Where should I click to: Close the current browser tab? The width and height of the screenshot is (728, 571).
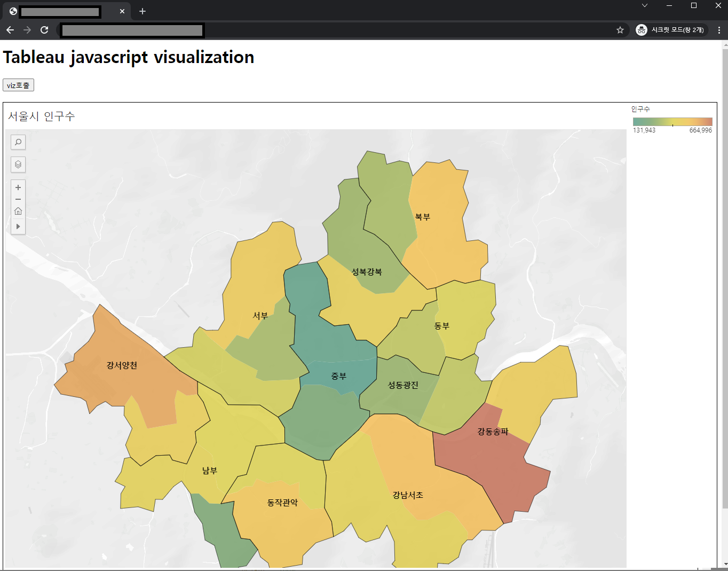pyautogui.click(x=122, y=11)
